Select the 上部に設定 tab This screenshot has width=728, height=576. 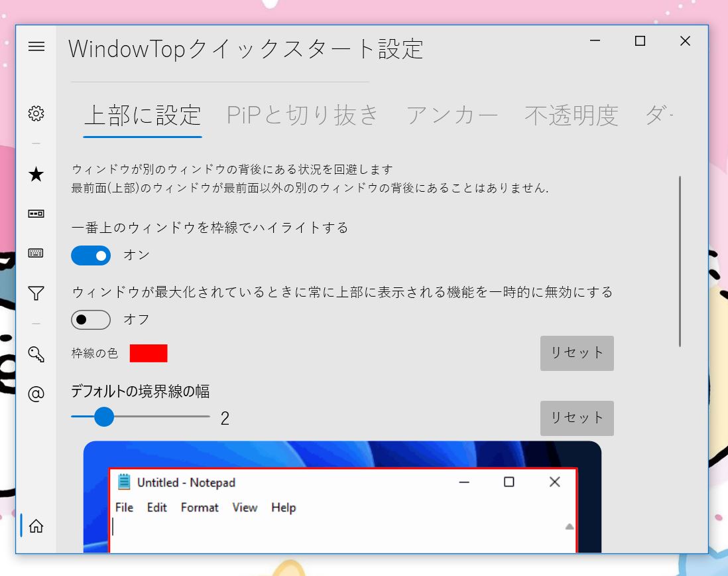pyautogui.click(x=143, y=115)
